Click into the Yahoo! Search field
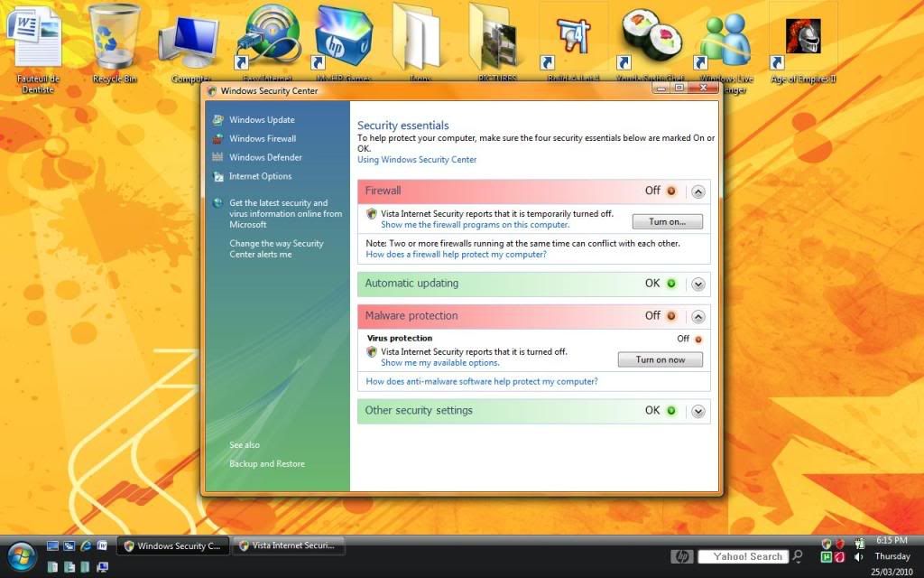The height and width of the screenshot is (578, 924). [x=743, y=556]
